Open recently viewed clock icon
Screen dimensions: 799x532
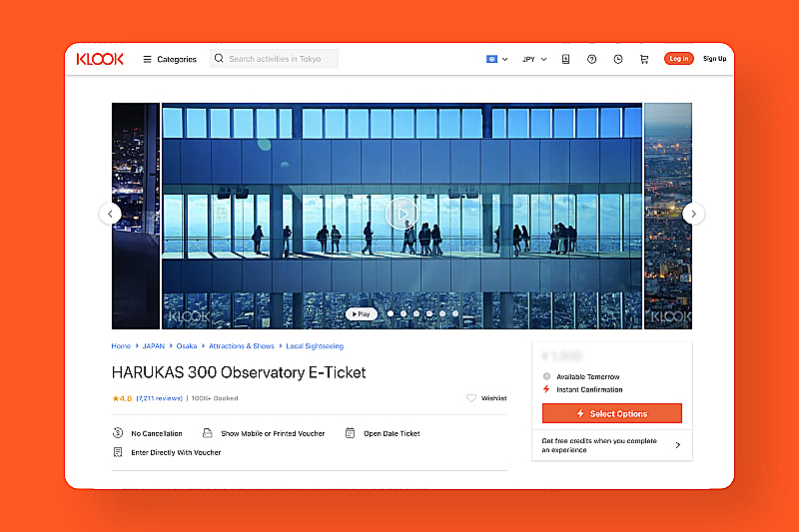tap(618, 59)
